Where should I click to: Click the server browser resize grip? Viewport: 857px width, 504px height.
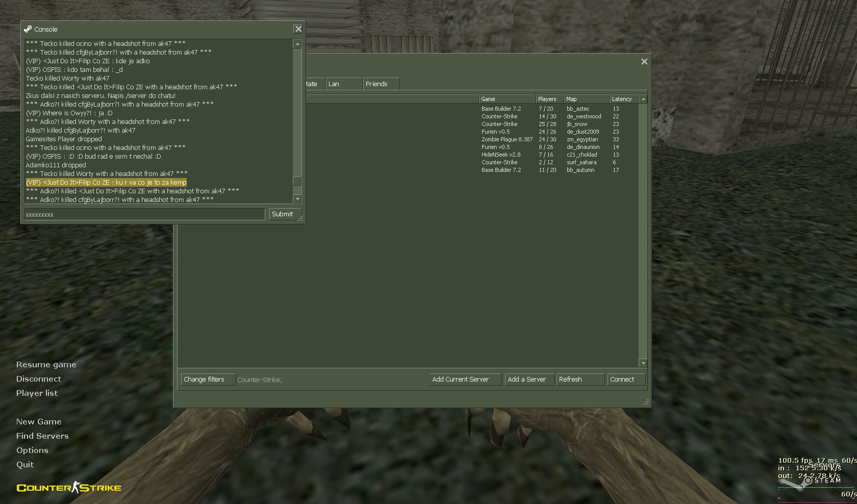click(646, 402)
